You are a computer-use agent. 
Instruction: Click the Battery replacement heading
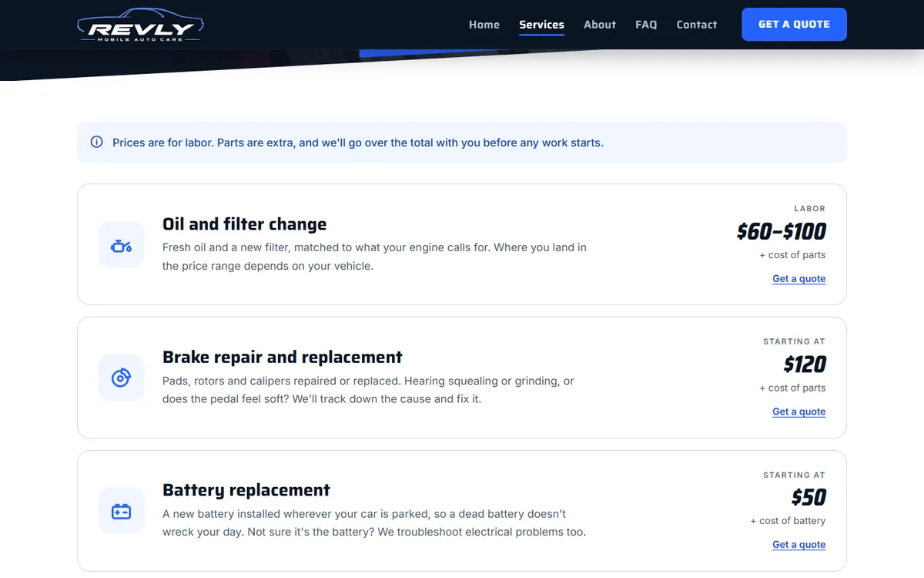tap(246, 490)
